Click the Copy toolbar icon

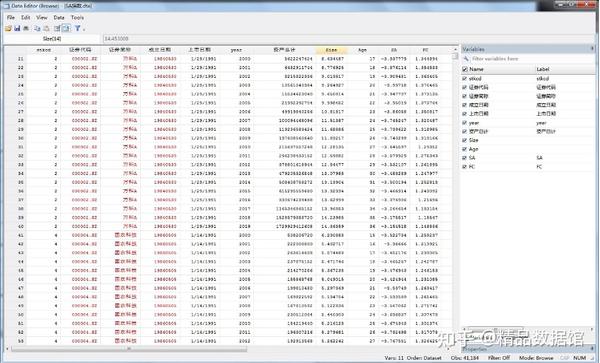click(x=37, y=28)
